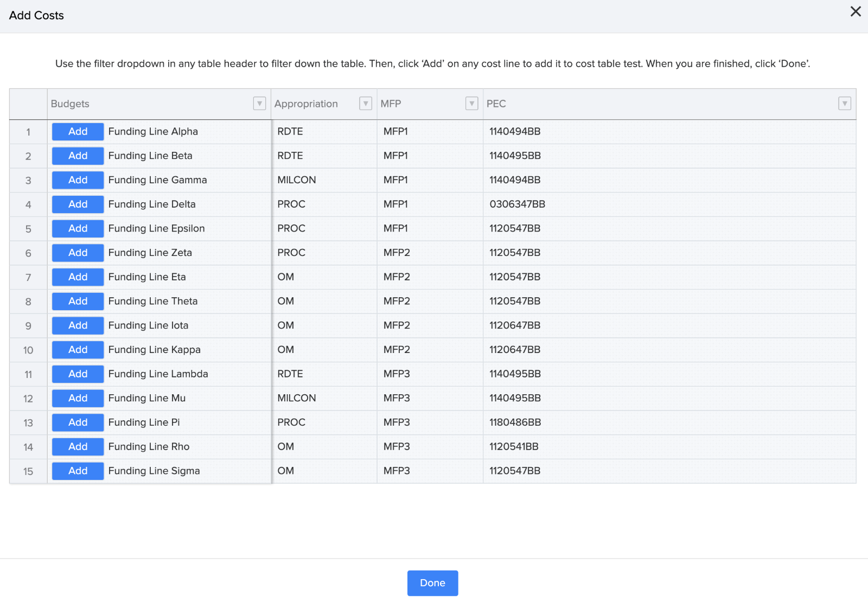
Task: Select row number 11 header
Action: click(x=28, y=375)
